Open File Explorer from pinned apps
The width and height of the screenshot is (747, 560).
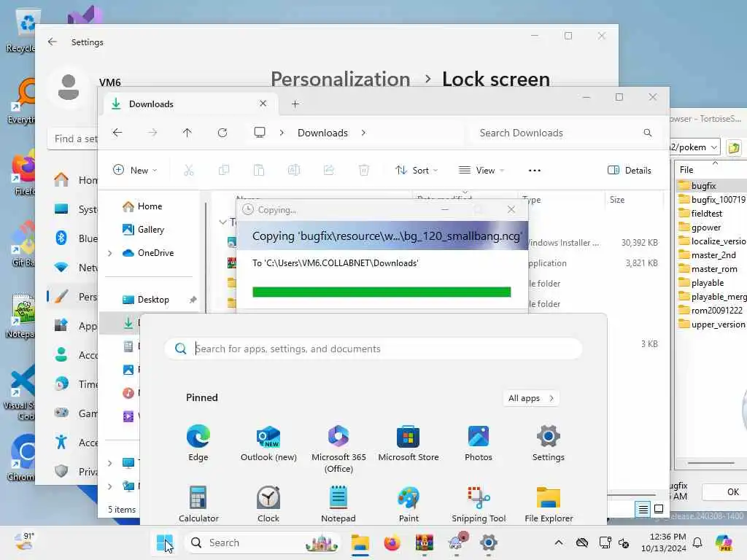tap(549, 504)
